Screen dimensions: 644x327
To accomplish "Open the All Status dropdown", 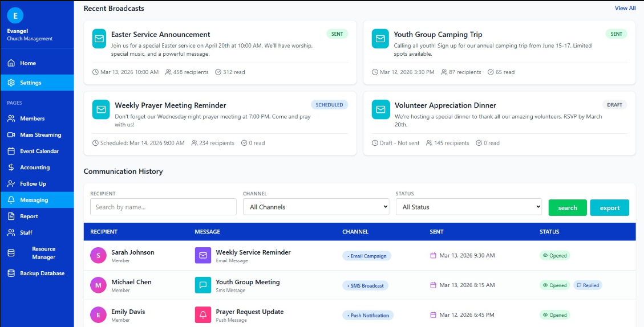I will click(469, 207).
